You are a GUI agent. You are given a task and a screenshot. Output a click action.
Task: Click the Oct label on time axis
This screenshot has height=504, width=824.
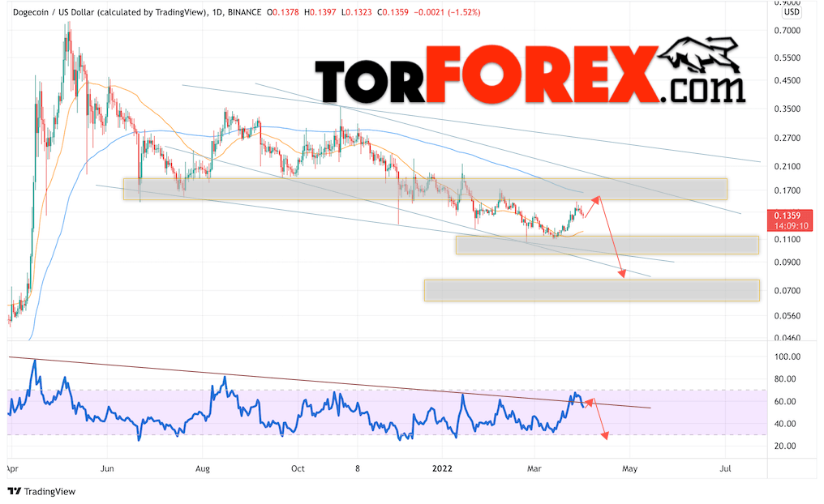tap(298, 468)
